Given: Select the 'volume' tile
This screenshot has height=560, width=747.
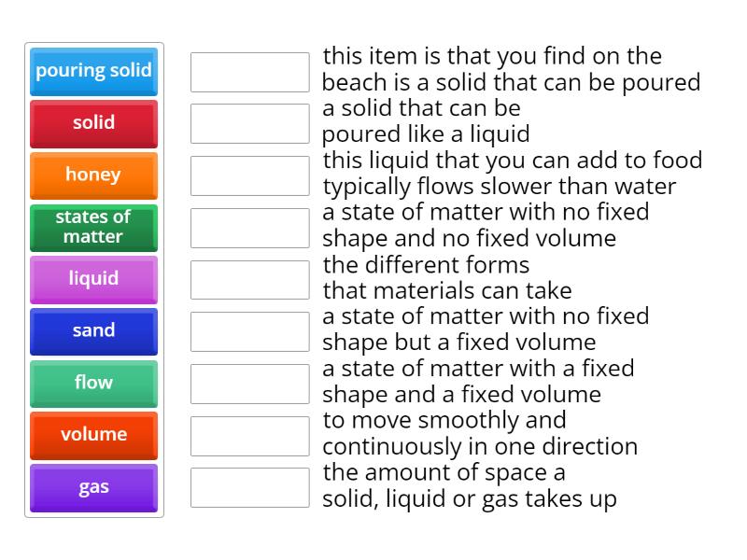Looking at the screenshot, I should 93,435.
